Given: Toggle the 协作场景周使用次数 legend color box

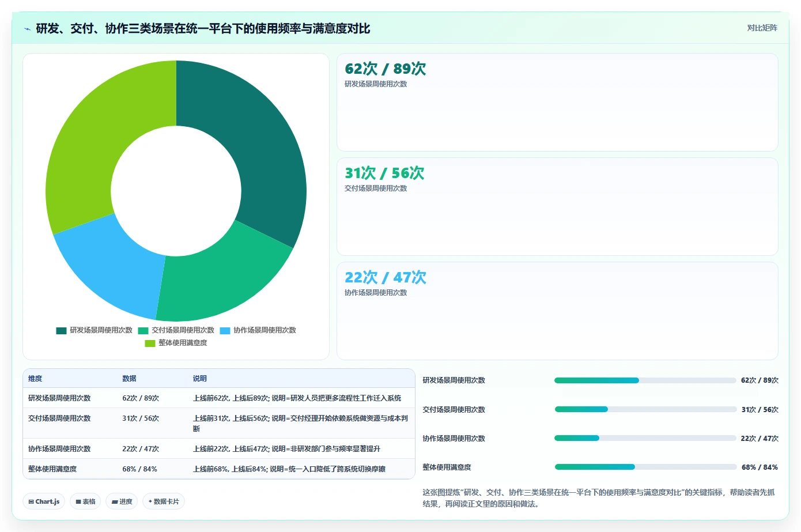Looking at the screenshot, I should click(x=225, y=330).
